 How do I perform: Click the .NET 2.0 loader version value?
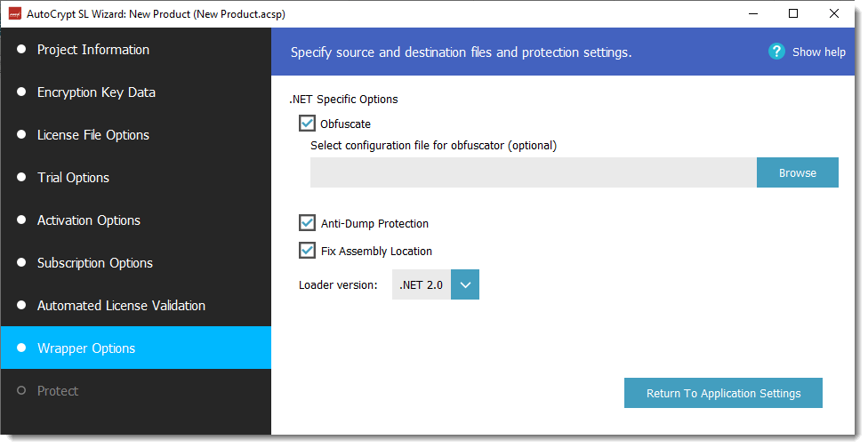[x=422, y=284]
